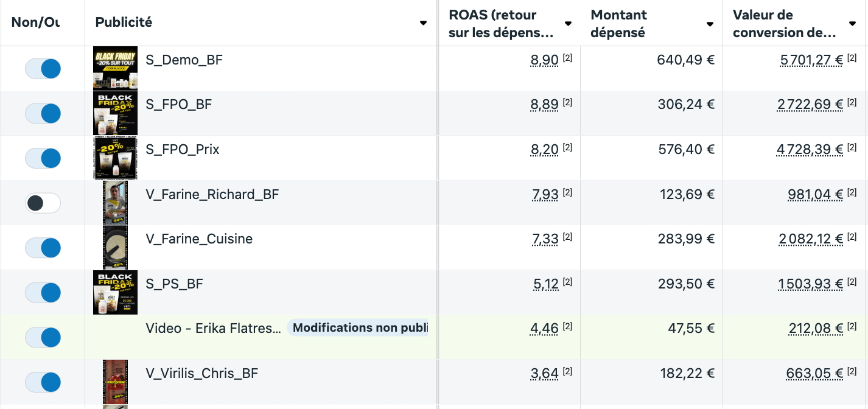
Task: Click the Modifications non publiées badge
Action: pyautogui.click(x=358, y=328)
